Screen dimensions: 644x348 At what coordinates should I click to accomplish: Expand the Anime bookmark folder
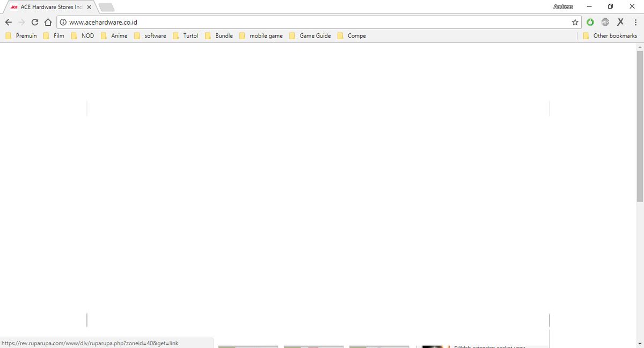[114, 36]
